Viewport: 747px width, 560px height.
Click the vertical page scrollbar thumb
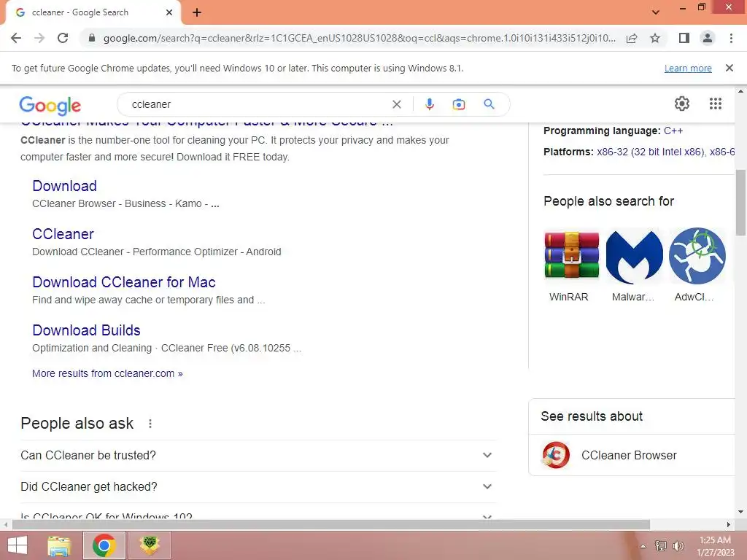click(741, 203)
